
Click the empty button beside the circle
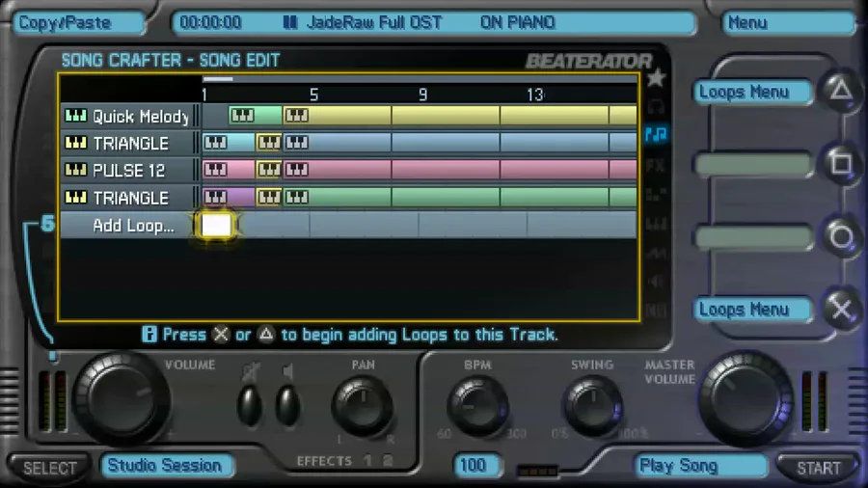[x=752, y=237]
